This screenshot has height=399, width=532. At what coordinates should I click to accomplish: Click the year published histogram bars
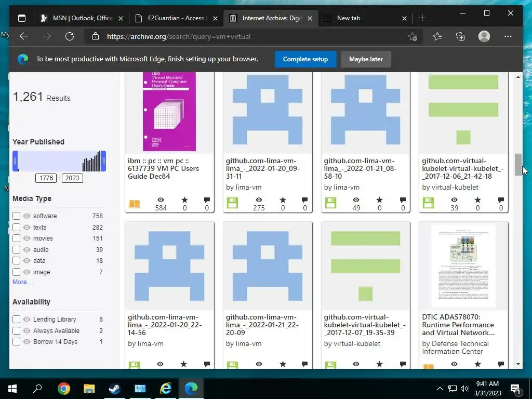tap(91, 162)
